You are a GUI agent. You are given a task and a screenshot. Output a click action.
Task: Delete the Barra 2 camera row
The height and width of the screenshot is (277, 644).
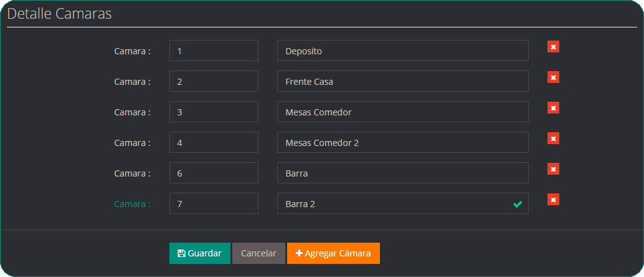tap(553, 200)
